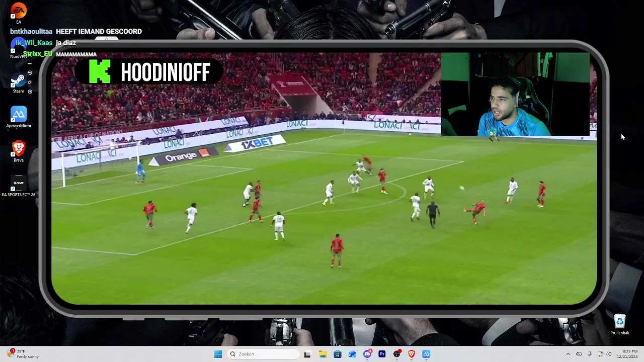
Task: Open EA SPORTS FC 26 desktop shortcut
Action: coord(19,186)
